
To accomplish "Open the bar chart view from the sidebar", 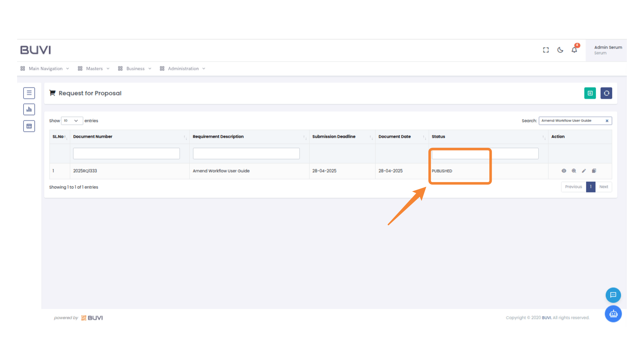I will point(29,109).
